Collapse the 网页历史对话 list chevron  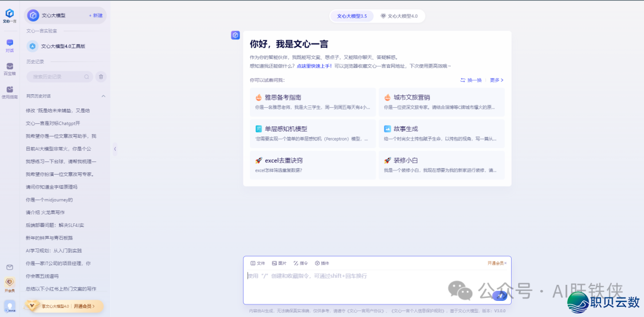(104, 96)
